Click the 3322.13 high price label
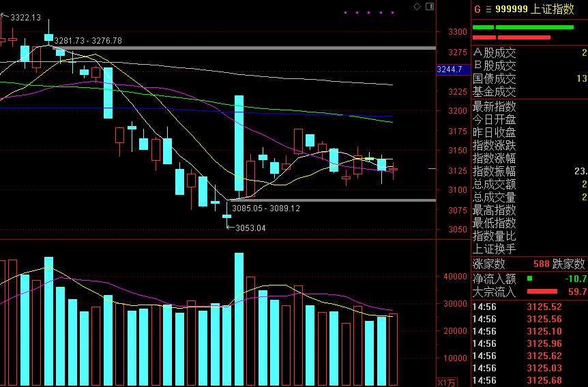The width and height of the screenshot is (588, 387). tap(25, 17)
